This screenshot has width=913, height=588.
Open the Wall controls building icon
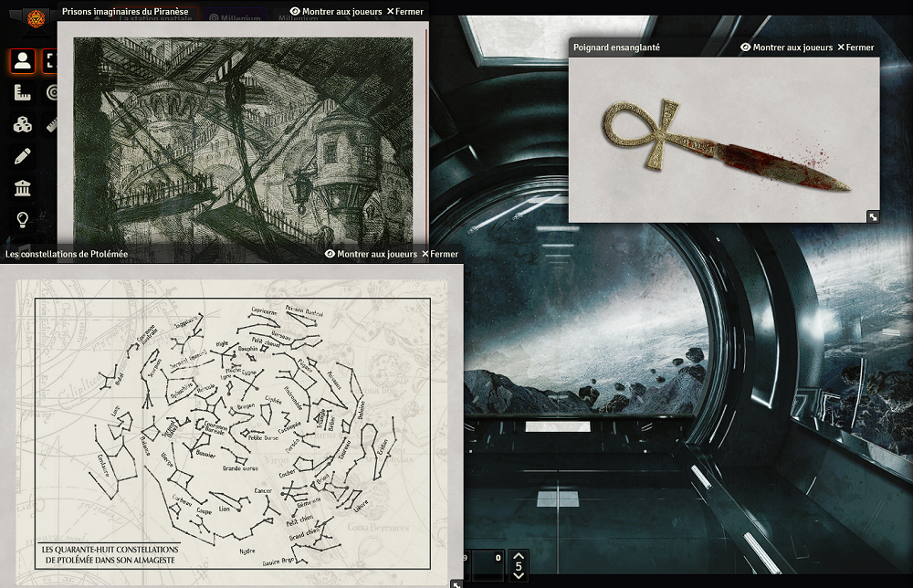pos(24,188)
